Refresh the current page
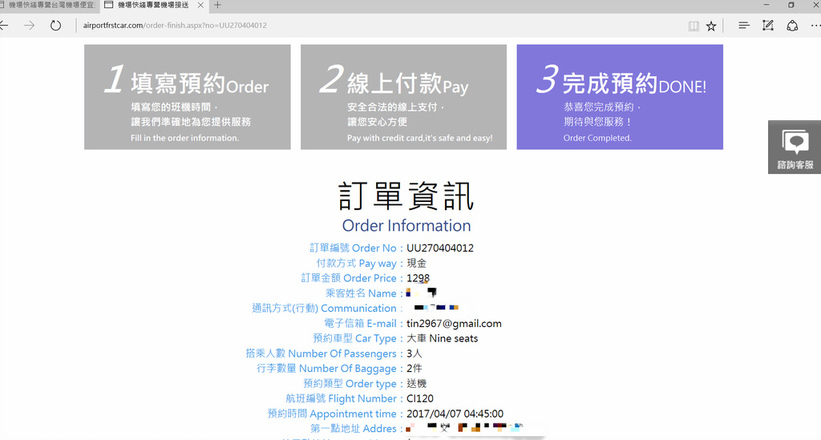 [58, 25]
